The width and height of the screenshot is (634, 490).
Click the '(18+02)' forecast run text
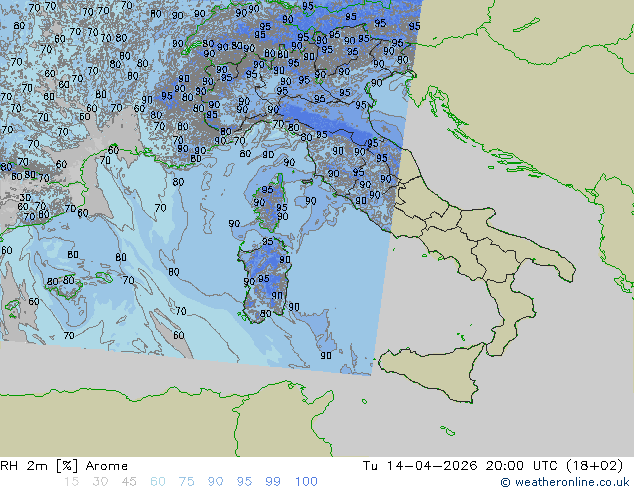pyautogui.click(x=594, y=466)
